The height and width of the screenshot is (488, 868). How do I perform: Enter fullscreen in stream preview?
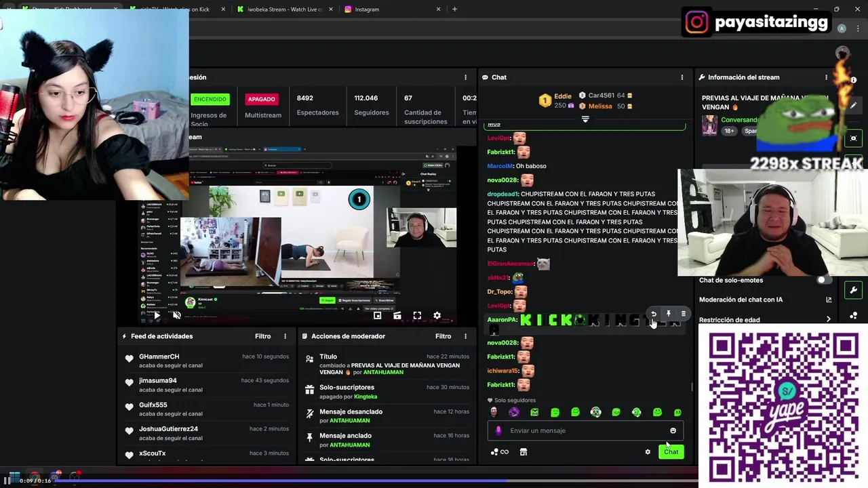point(417,315)
